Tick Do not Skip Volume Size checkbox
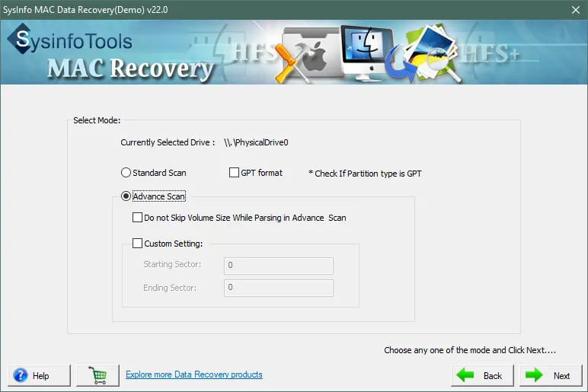 pyautogui.click(x=137, y=218)
